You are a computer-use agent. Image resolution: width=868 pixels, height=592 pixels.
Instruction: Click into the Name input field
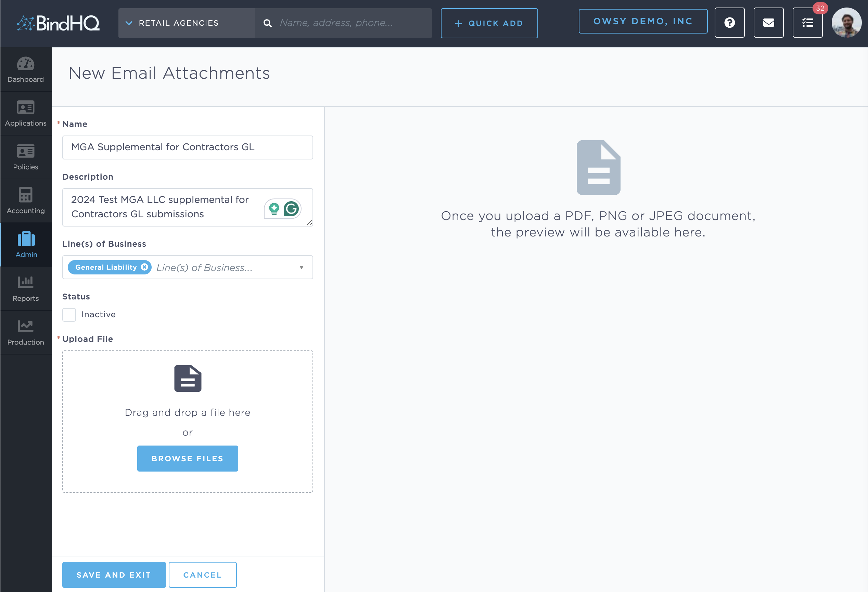(188, 147)
